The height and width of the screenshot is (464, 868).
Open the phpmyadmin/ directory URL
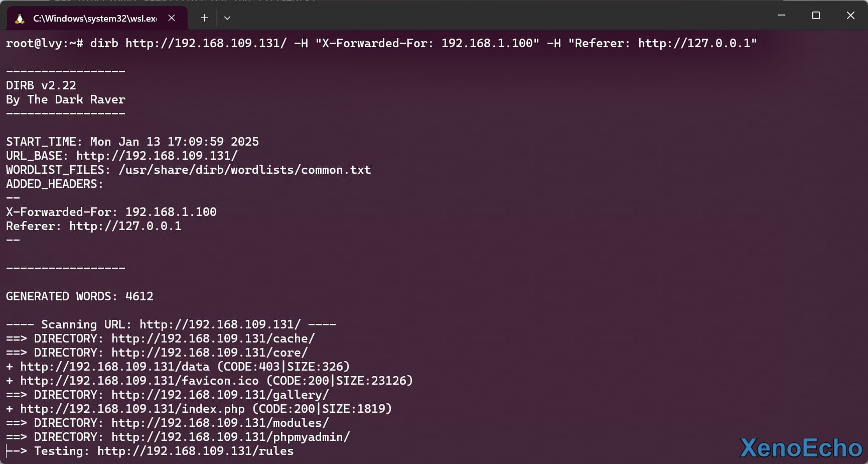(x=230, y=437)
